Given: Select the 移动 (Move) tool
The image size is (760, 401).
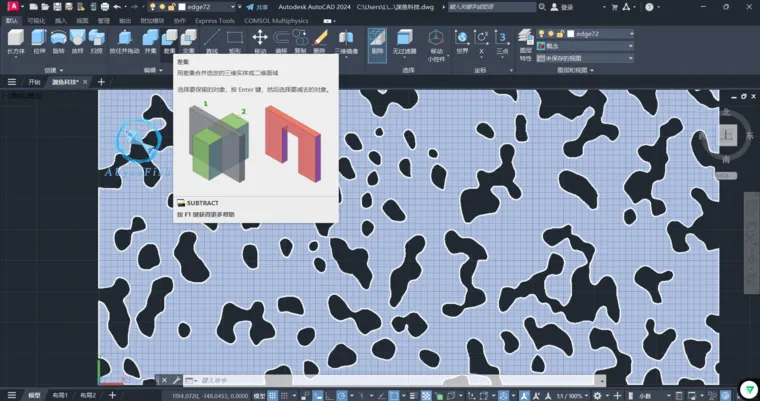Looking at the screenshot, I should [260, 41].
